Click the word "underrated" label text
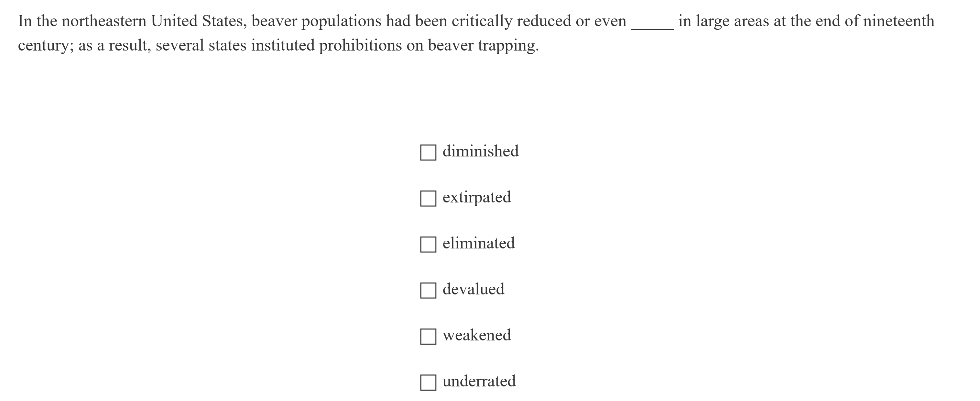Viewport: 980px width, 401px height. point(479,381)
